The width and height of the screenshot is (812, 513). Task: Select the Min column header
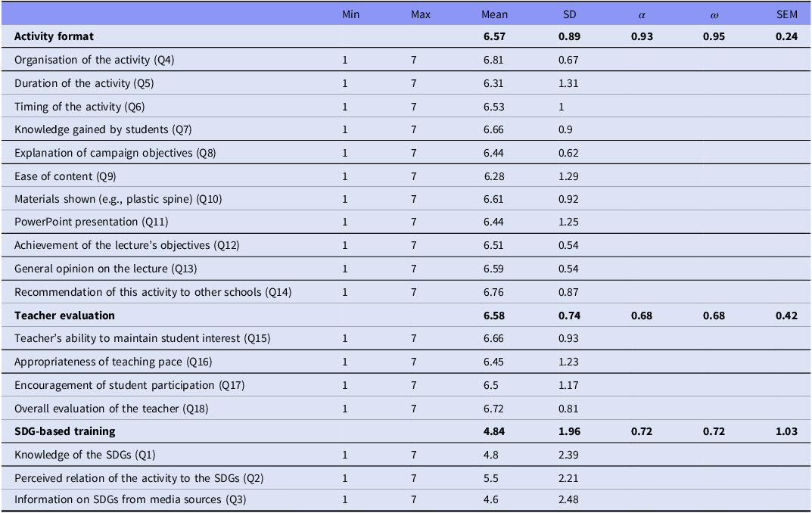(350, 14)
